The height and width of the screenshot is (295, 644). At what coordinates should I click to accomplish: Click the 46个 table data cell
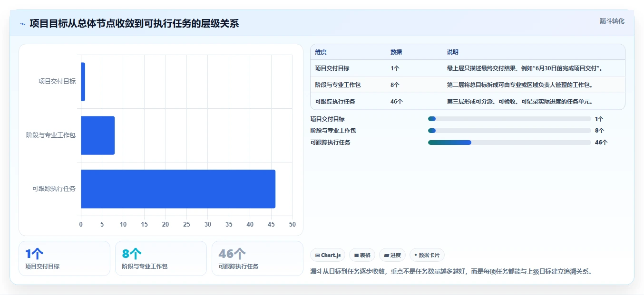coord(397,102)
